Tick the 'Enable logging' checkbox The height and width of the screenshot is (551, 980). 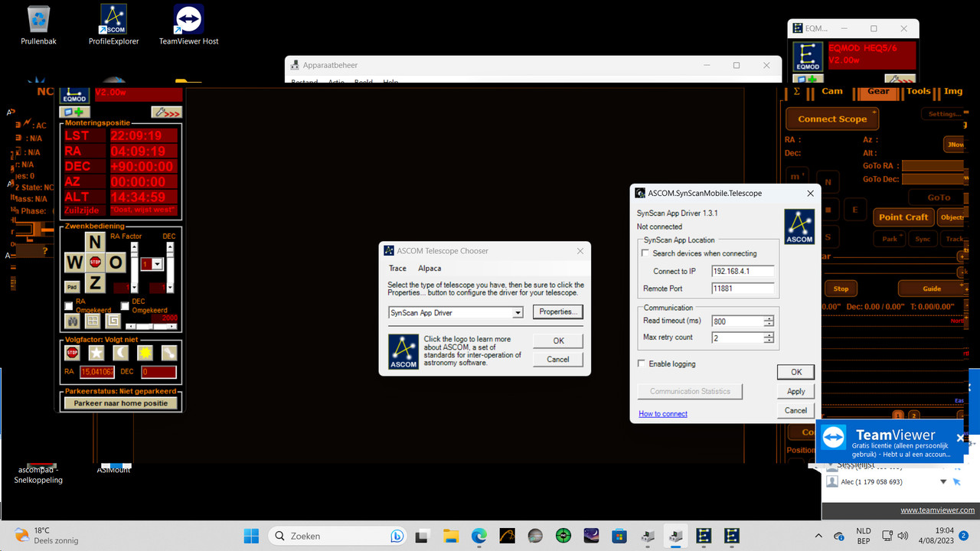pyautogui.click(x=642, y=364)
